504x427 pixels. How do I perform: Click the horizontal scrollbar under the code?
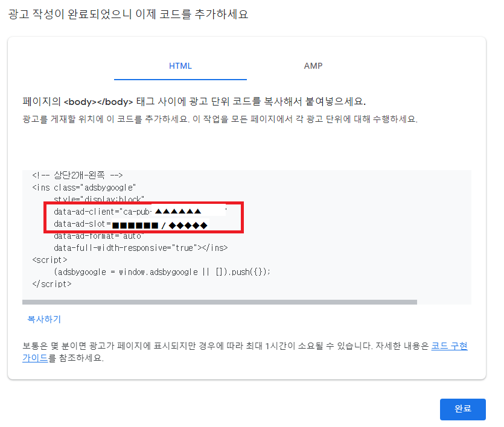click(220, 302)
